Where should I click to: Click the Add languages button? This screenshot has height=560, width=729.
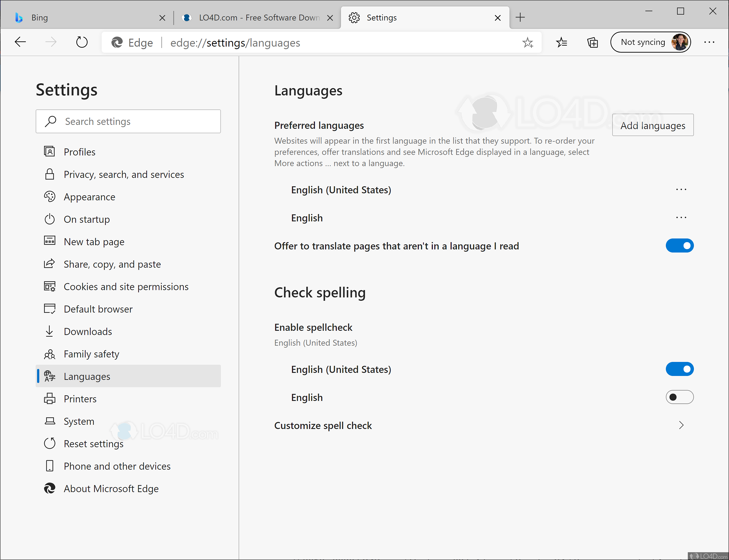click(x=652, y=125)
